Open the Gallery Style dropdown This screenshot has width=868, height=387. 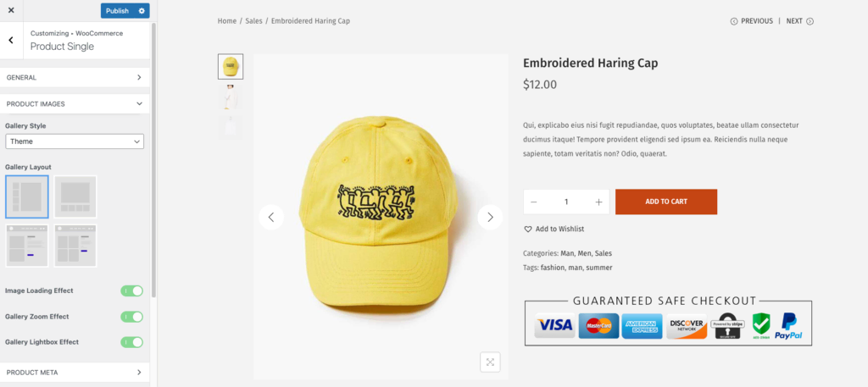click(75, 141)
